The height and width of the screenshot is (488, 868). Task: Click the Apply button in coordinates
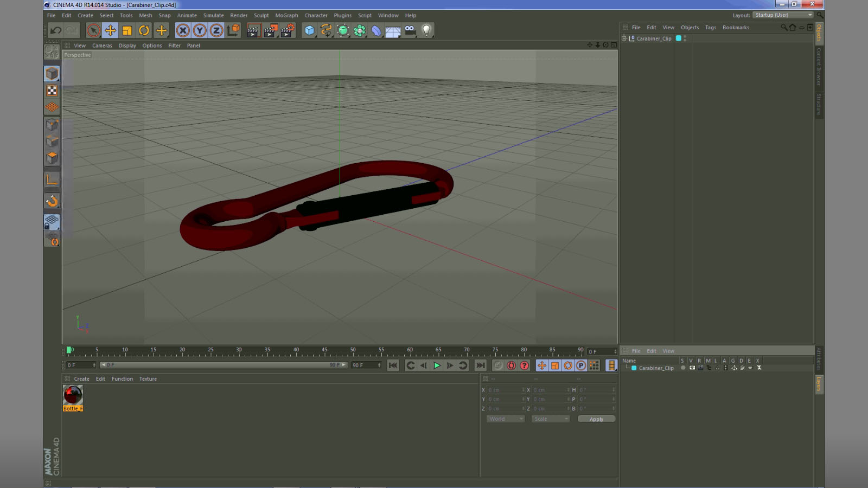(x=596, y=419)
